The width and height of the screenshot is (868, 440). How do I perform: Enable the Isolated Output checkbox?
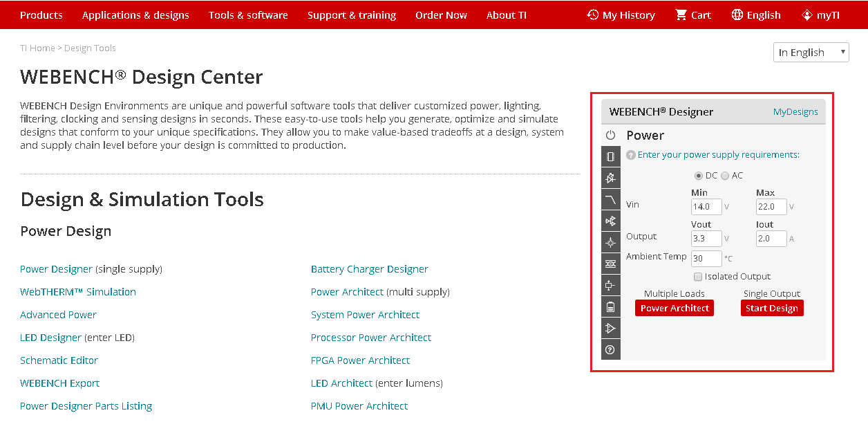click(x=698, y=277)
